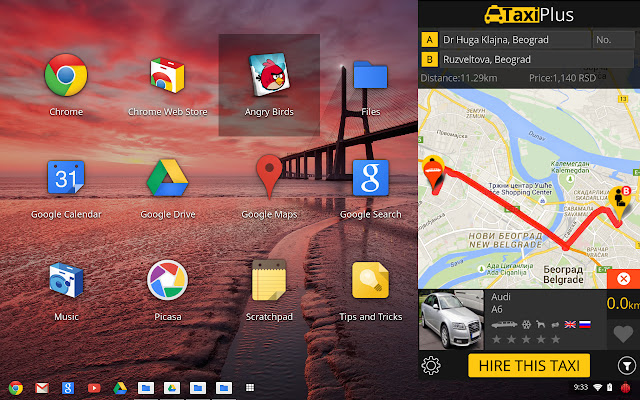Click the Kalemegdan map label

click(x=570, y=167)
